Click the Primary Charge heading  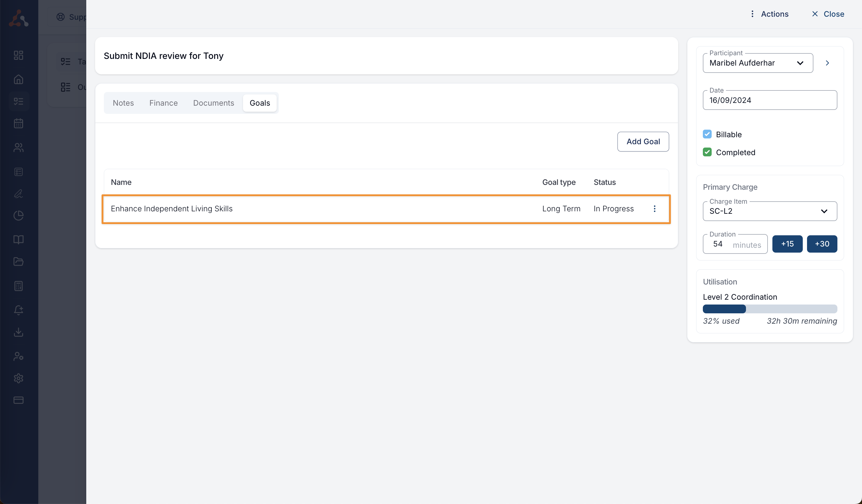pos(730,187)
